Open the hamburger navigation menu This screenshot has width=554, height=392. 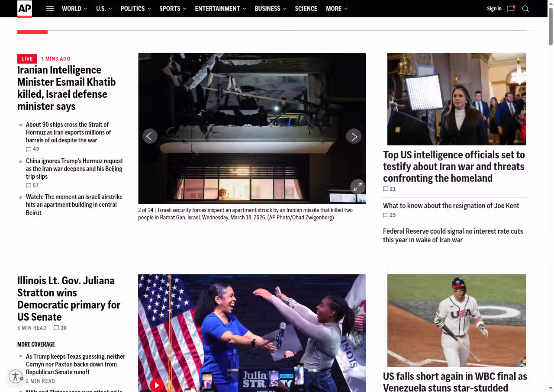pos(50,9)
